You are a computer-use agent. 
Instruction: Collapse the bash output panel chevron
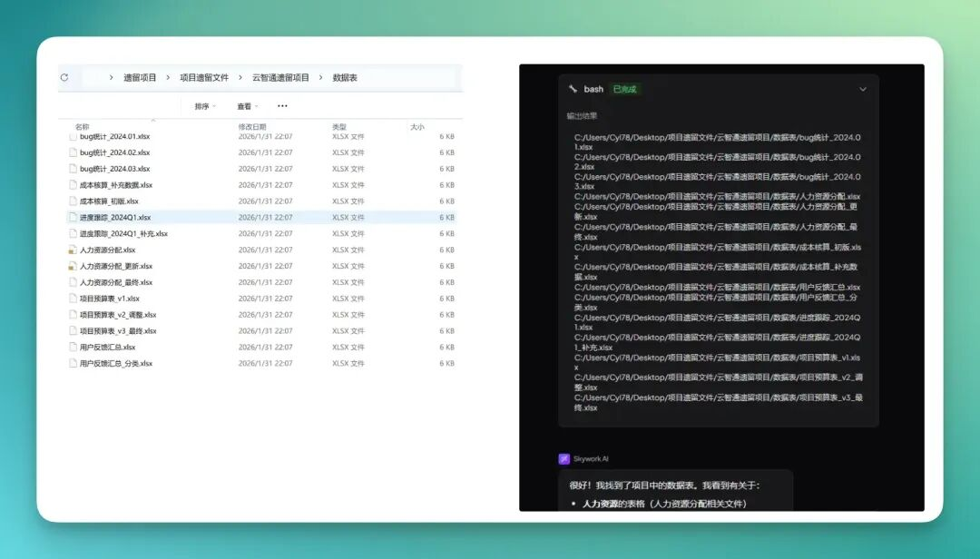862,89
